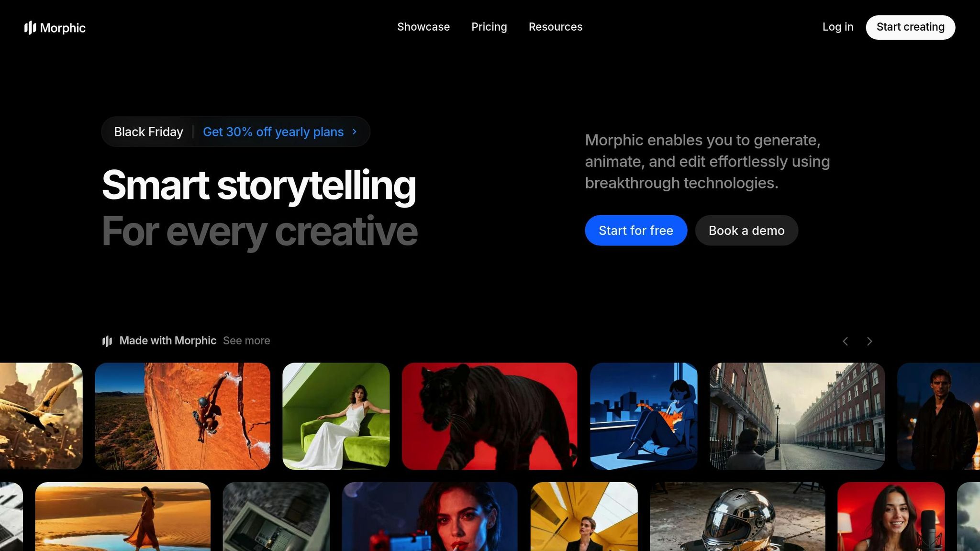Screen dimensions: 980x551
Task: Open the chrome helmet thumbnail
Action: coord(737,517)
